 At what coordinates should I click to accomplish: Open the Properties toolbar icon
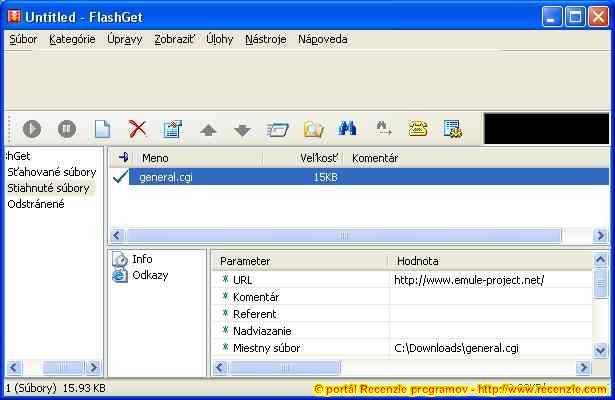coord(172,129)
